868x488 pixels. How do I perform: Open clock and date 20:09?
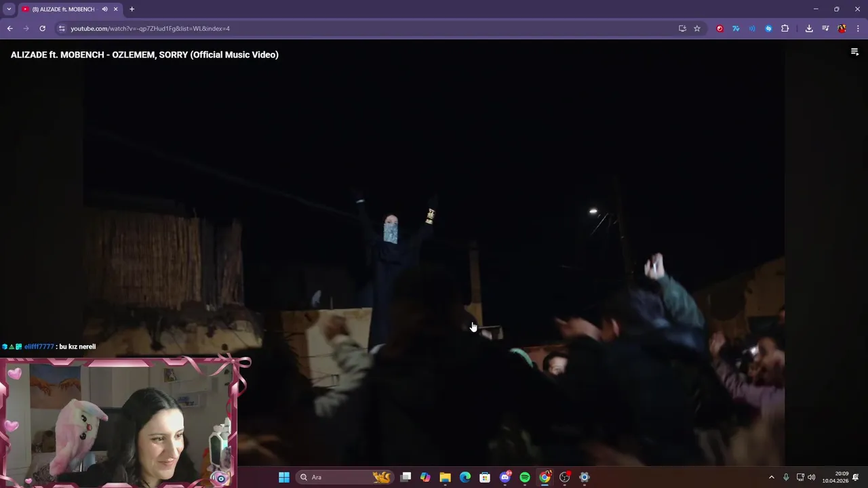835,477
